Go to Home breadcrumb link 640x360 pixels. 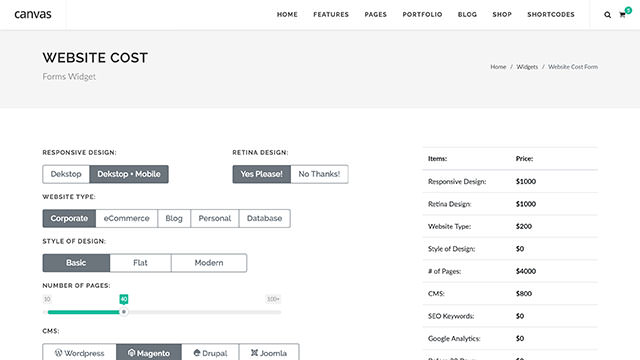(x=498, y=67)
